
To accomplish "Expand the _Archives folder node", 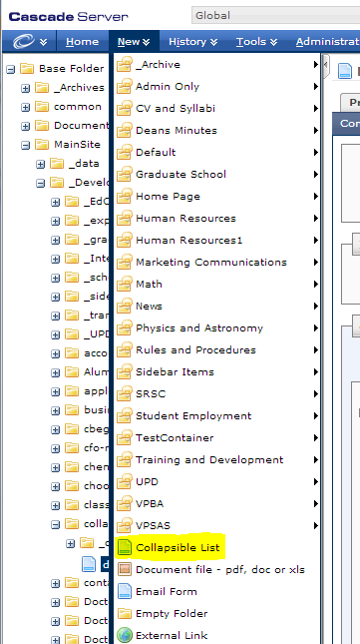I will coord(25,88).
